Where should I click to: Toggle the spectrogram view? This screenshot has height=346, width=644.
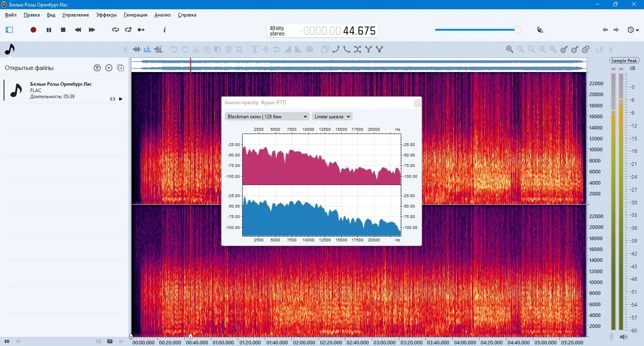[x=147, y=49]
